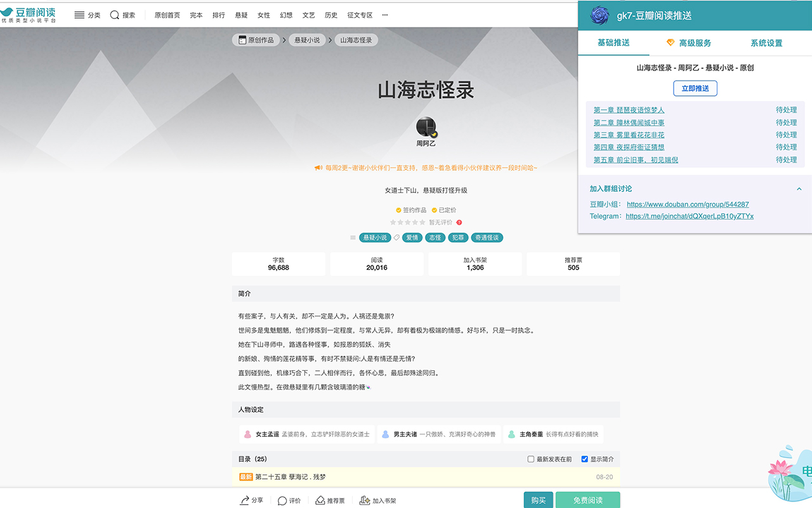The width and height of the screenshot is (812, 508).
Task: Open the Telegram join link
Action: (689, 216)
